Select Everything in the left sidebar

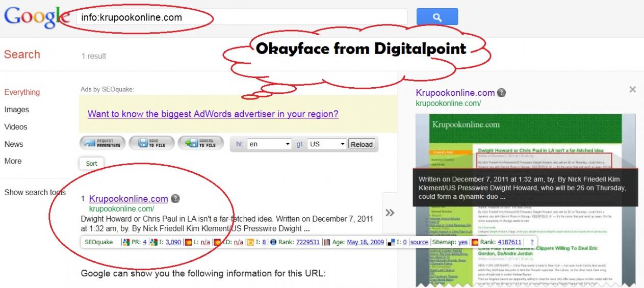22,92
